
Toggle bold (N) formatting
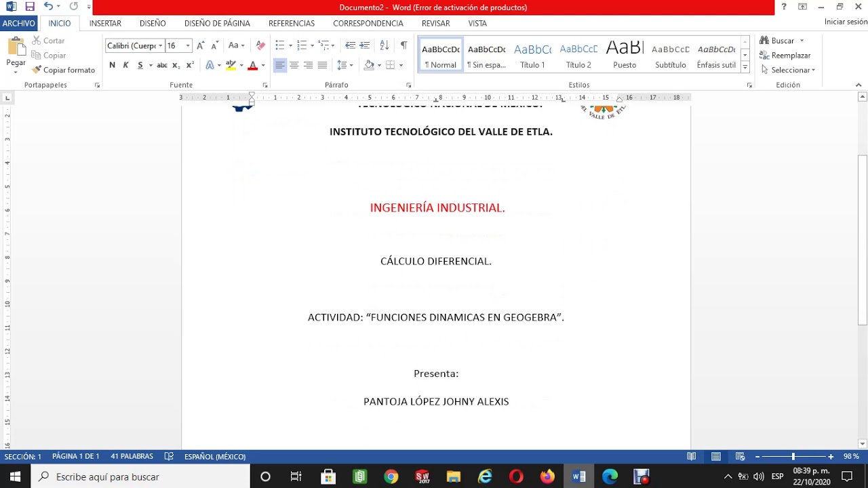coord(113,65)
